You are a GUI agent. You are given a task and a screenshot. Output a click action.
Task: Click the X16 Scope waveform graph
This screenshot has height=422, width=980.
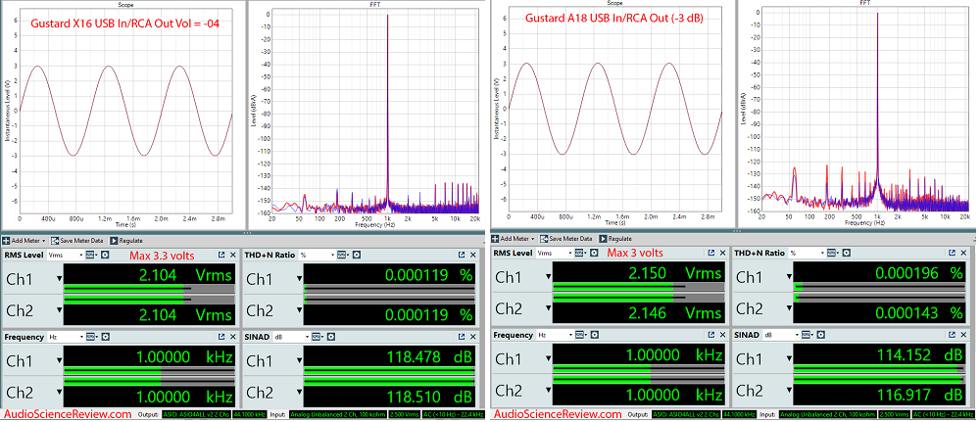[x=125, y=111]
